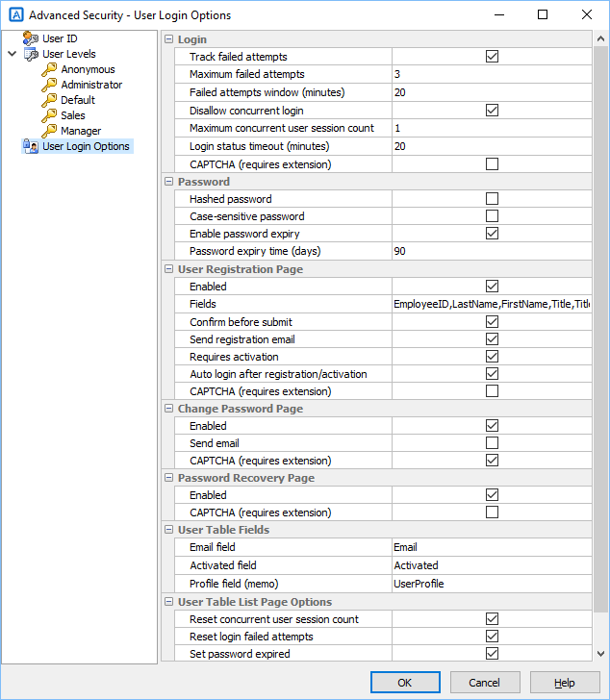
Task: Click the Maximum failed attempts value 3
Action: 492,74
